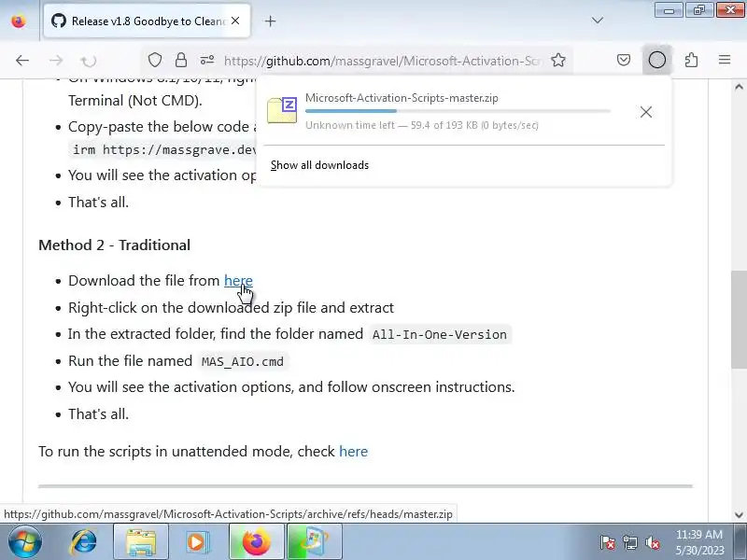Click the download progress bar

click(x=458, y=111)
